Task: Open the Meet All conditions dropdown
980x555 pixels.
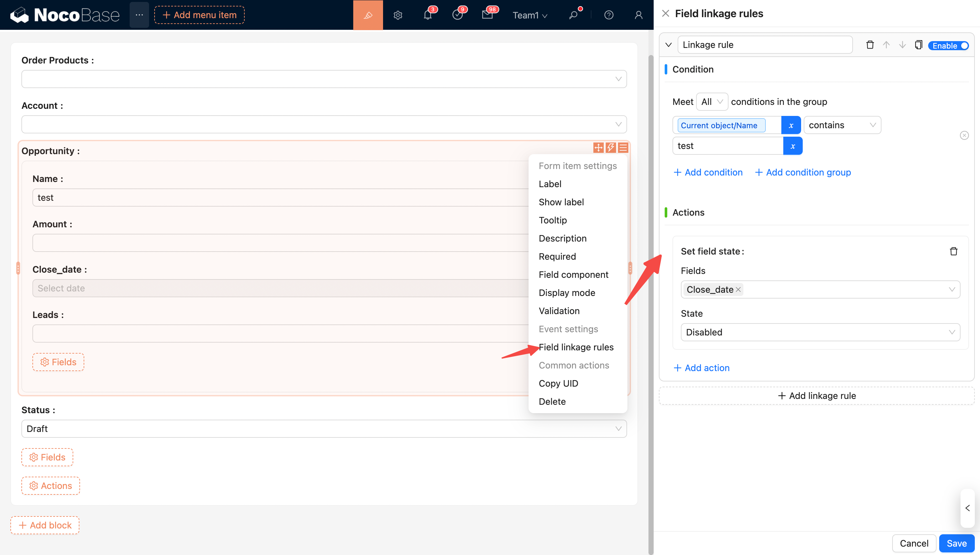Action: point(712,102)
